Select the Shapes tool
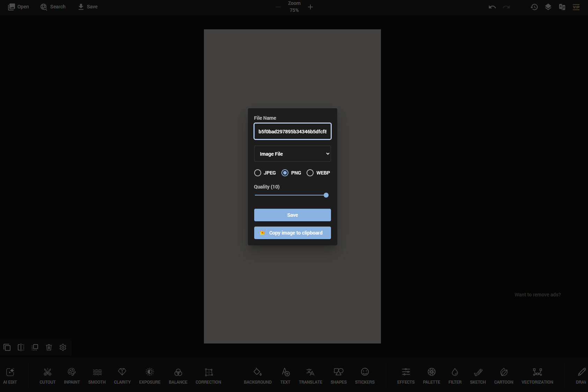This screenshot has width=588, height=392. (x=339, y=376)
